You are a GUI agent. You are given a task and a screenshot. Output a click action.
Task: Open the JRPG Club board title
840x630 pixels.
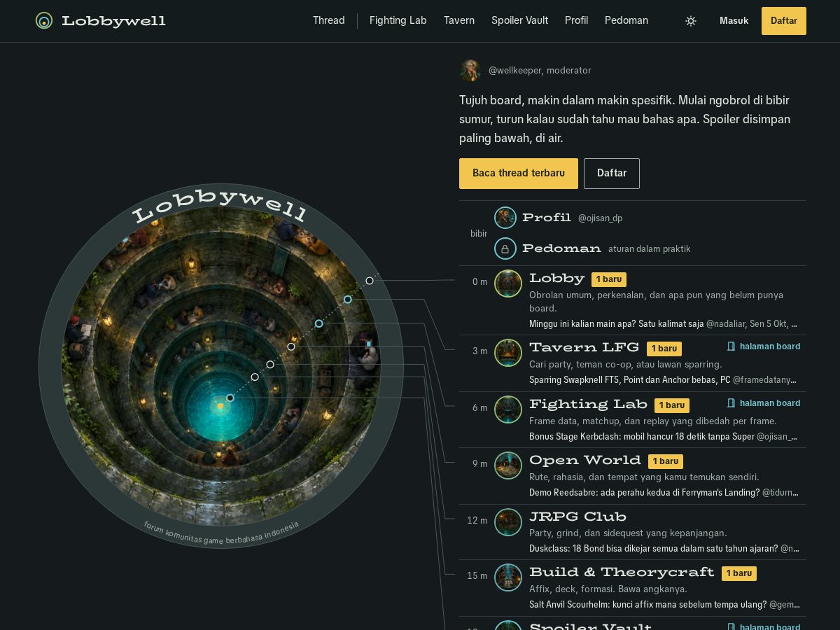(577, 517)
